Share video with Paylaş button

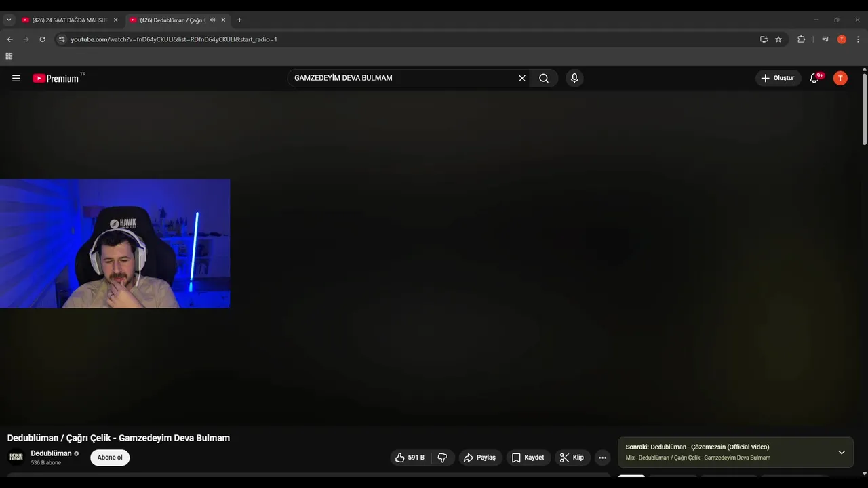pos(481,457)
